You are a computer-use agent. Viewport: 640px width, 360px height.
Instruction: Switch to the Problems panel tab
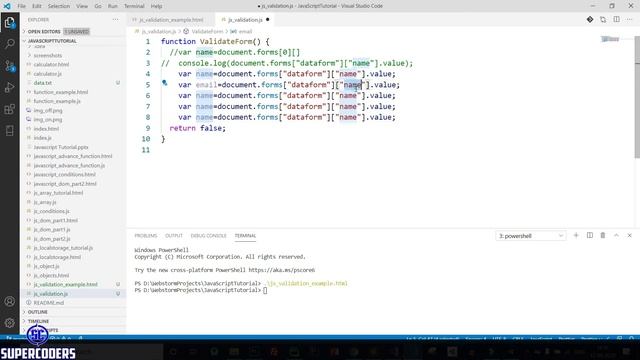point(146,236)
